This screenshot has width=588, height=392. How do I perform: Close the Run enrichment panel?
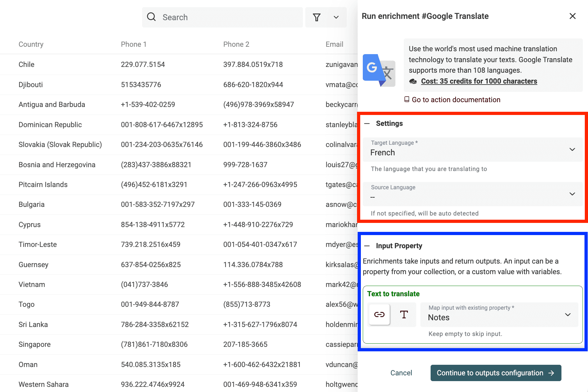click(573, 16)
